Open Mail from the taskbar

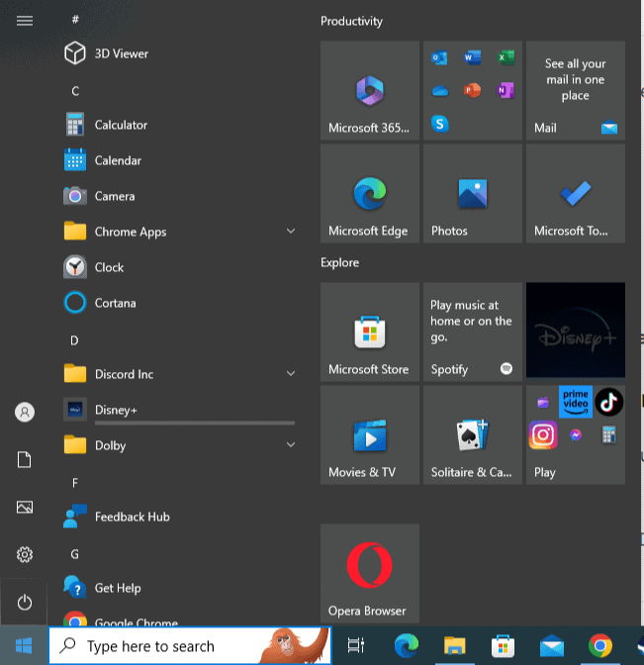(x=551, y=645)
